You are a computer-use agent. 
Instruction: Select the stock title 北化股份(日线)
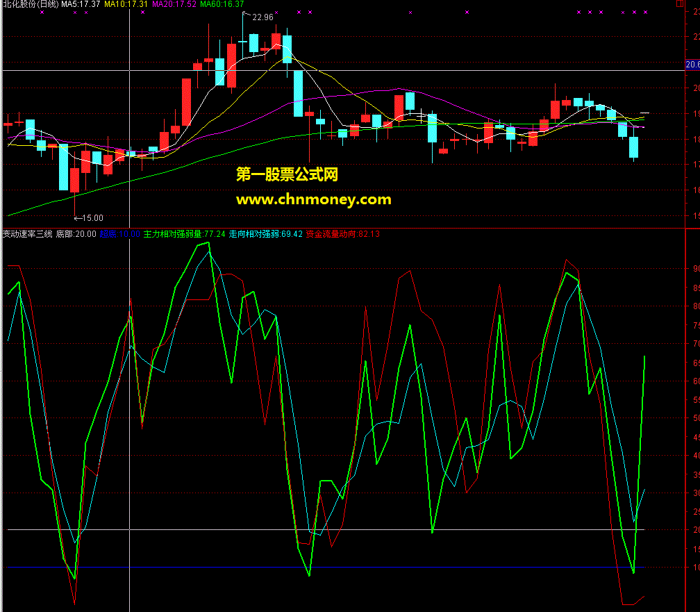31,4
